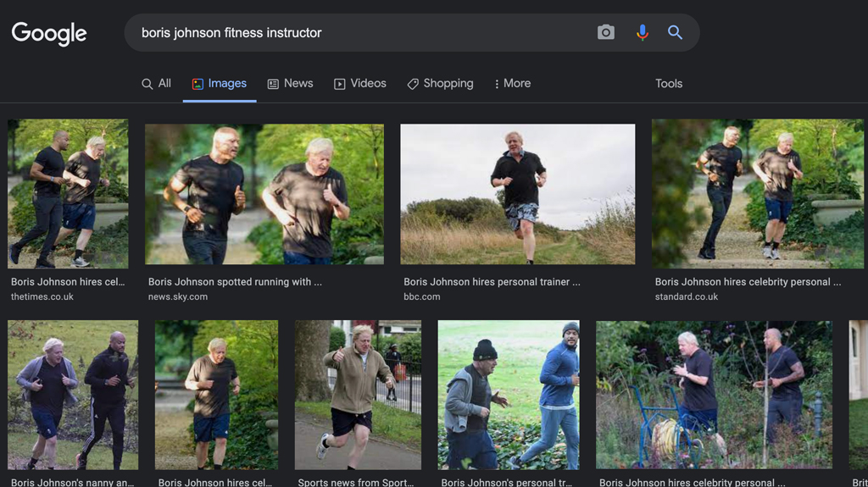Open the standard.co.uk image thumbnail
This screenshot has height=487, width=868.
click(757, 194)
